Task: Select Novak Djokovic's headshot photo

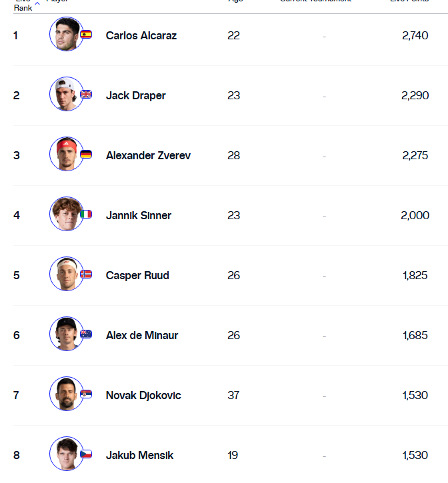Action: click(x=66, y=393)
